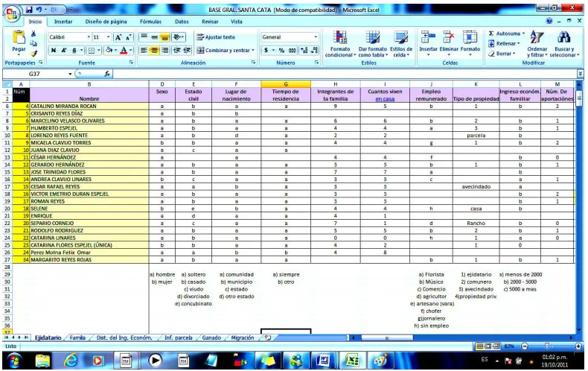Open Ordenar y filtrar
Image resolution: width=588 pixels, height=371 pixels.
point(537,44)
